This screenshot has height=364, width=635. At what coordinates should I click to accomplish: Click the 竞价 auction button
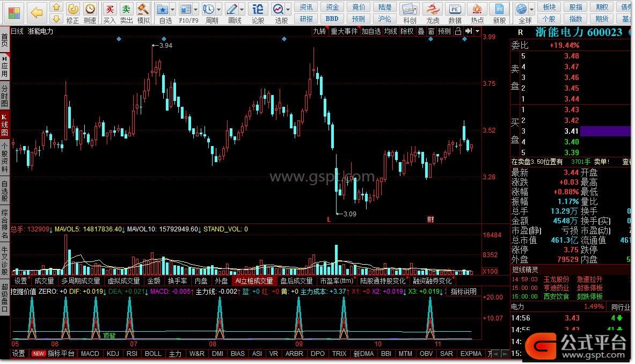[359, 7]
